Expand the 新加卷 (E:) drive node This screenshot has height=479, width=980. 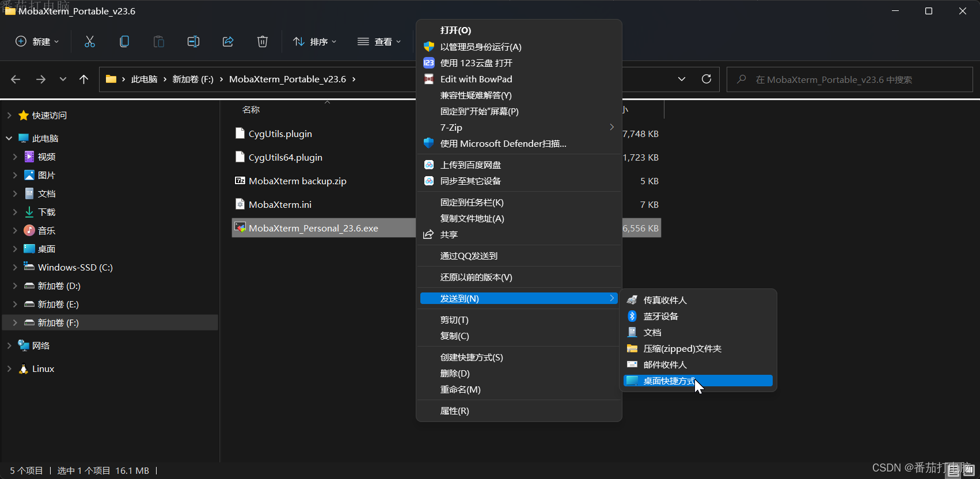[x=15, y=305]
